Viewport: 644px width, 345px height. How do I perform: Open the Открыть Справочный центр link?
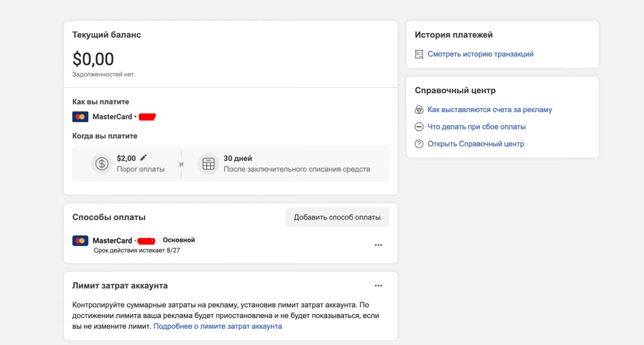tap(476, 144)
